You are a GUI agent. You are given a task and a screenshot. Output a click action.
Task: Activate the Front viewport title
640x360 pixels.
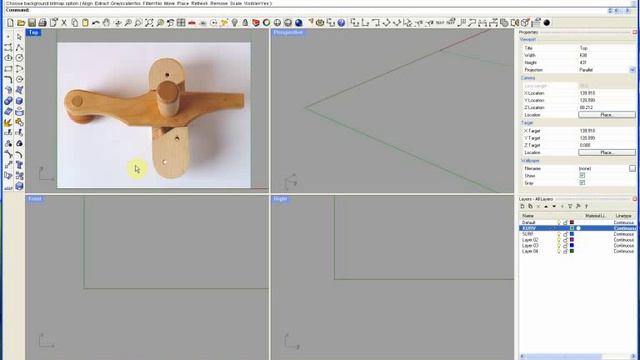click(35, 199)
